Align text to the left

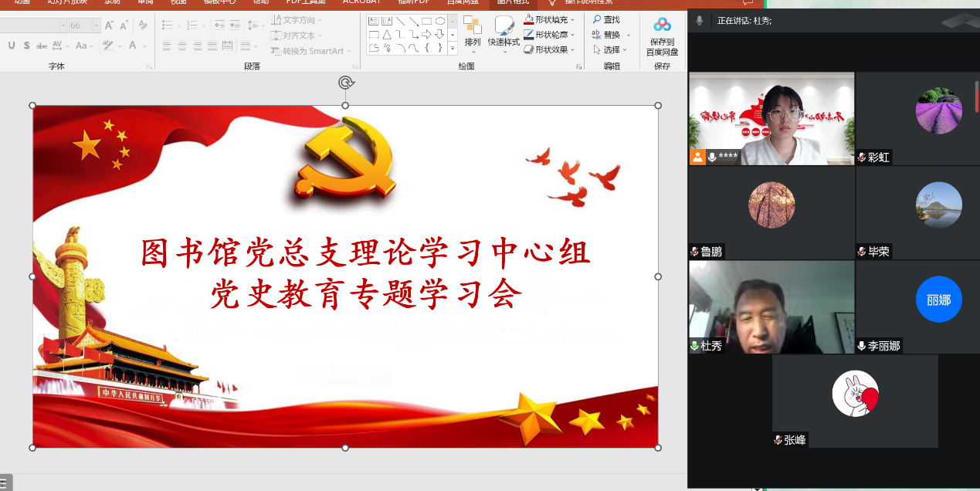(167, 46)
